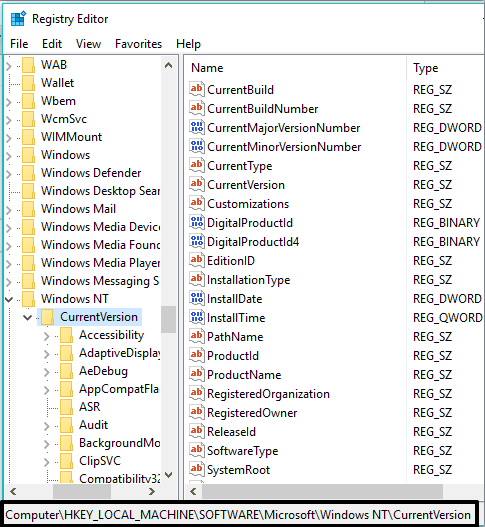
Task: Expand the Accessibility subkey
Action: click(47, 336)
